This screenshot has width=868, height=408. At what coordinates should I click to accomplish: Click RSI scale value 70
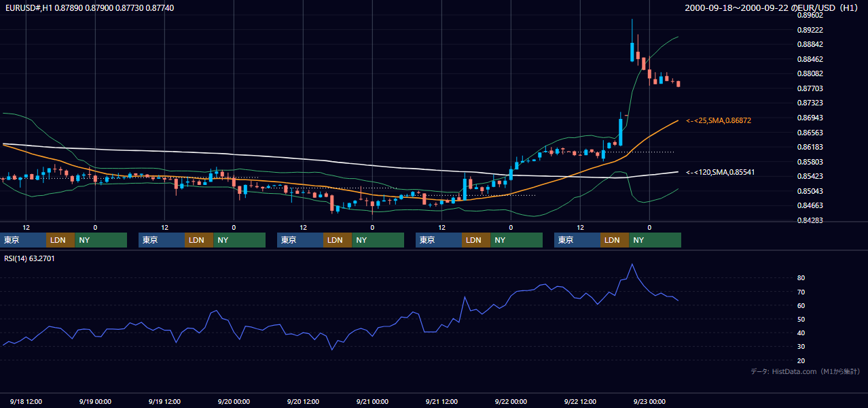pyautogui.click(x=801, y=292)
